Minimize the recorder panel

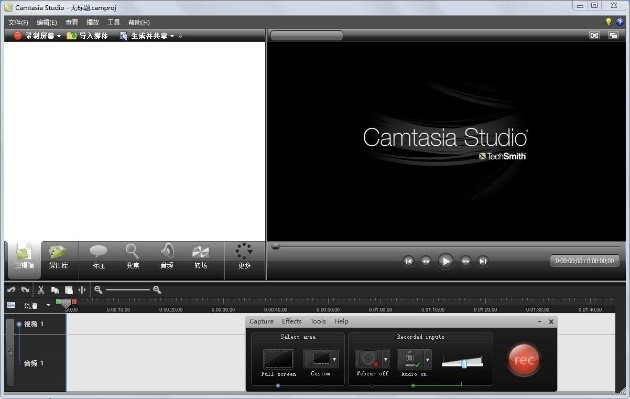(x=539, y=321)
